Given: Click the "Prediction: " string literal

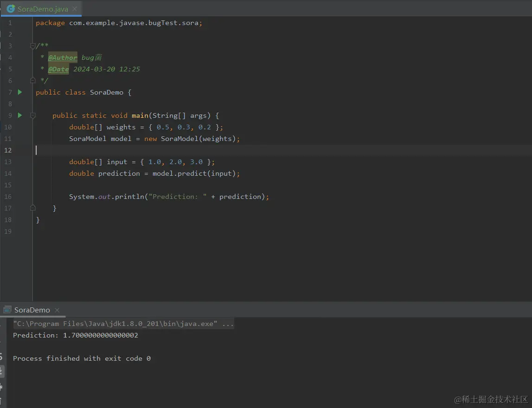Looking at the screenshot, I should pyautogui.click(x=178, y=197).
